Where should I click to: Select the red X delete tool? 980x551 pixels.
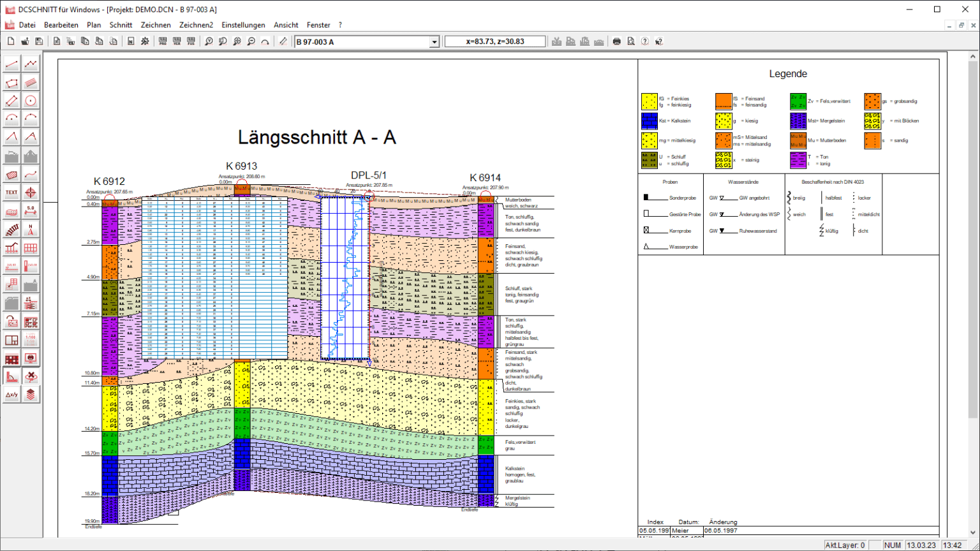click(31, 377)
